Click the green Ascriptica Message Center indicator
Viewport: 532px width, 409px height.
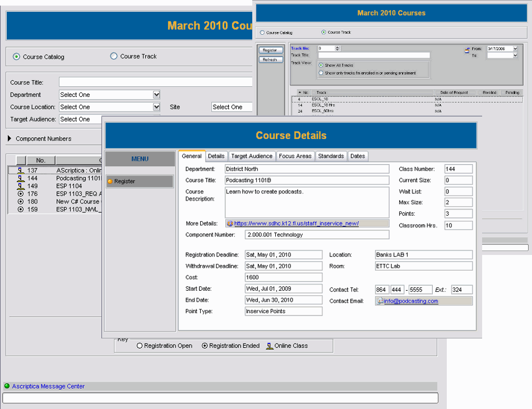(7, 386)
